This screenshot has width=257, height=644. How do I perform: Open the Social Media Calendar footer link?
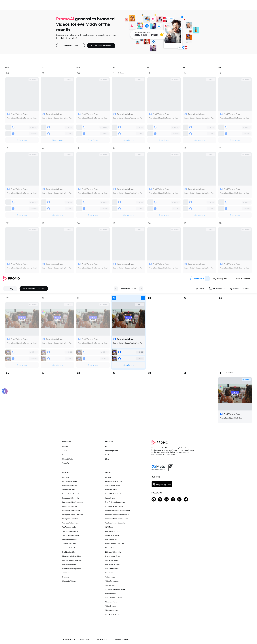[x=114, y=494]
